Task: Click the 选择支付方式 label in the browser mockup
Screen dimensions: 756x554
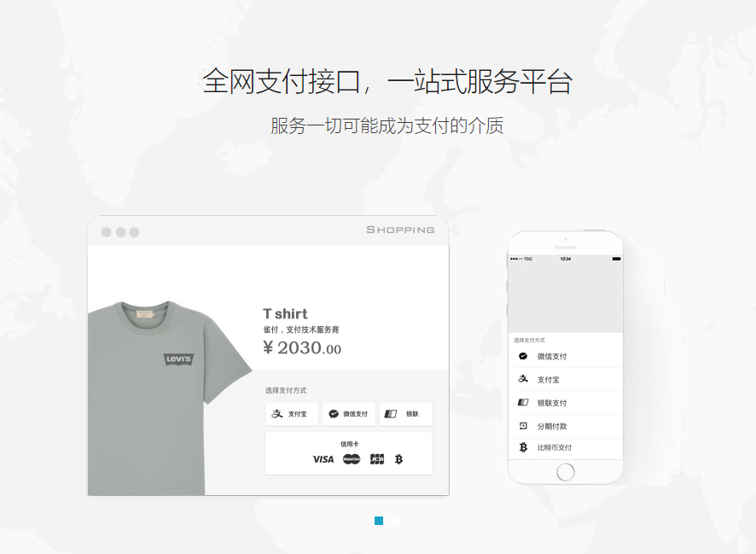Action: 286,391
